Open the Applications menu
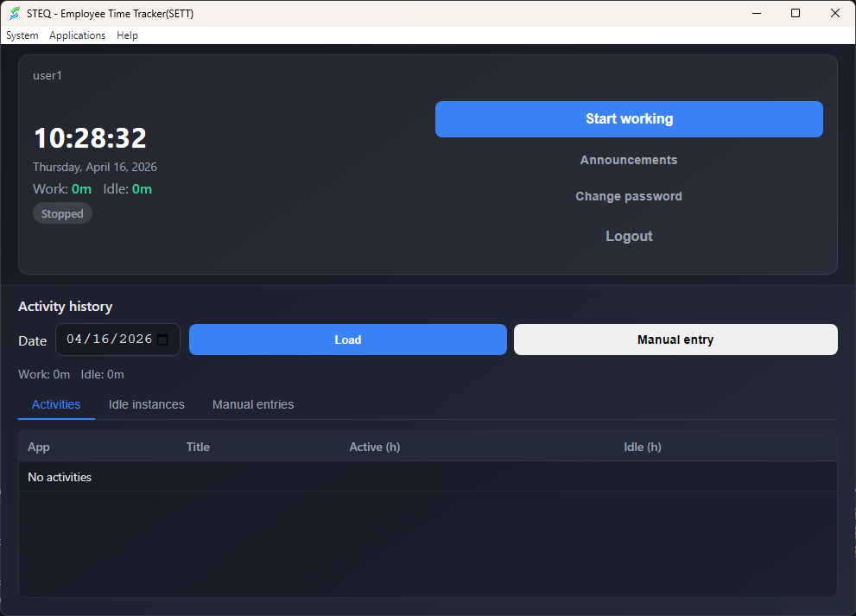856x616 pixels. (x=77, y=35)
